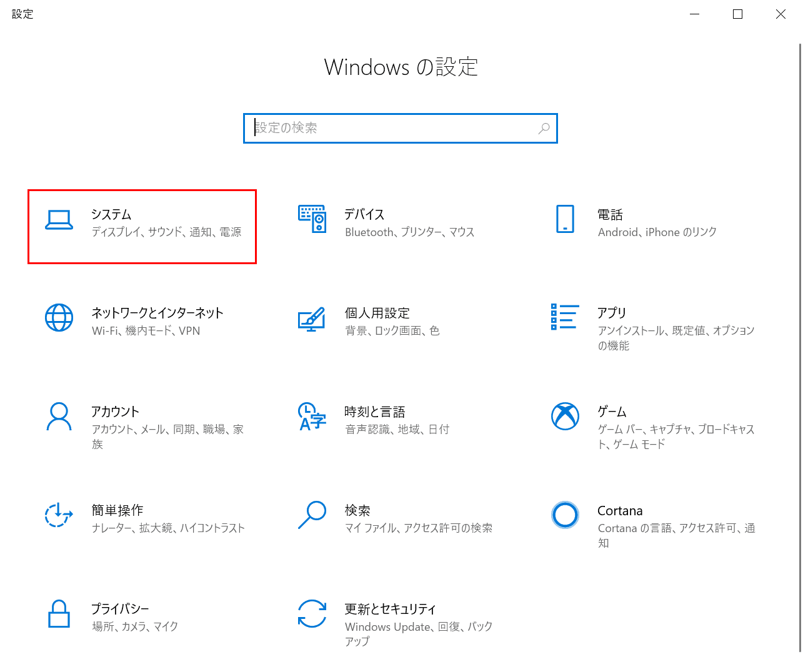Click the 更新とセキュリティ refresh arrows icon
The height and width of the screenshot is (672, 803).
pos(312,613)
